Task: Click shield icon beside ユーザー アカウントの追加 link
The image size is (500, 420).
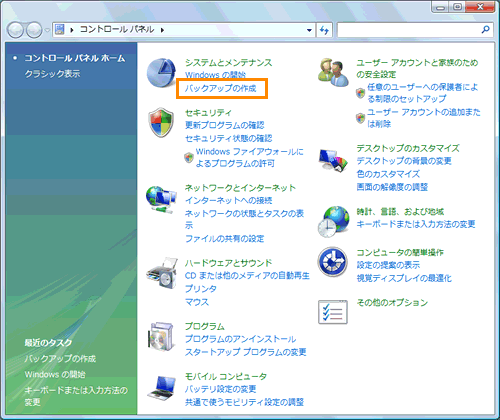Action: click(x=360, y=118)
